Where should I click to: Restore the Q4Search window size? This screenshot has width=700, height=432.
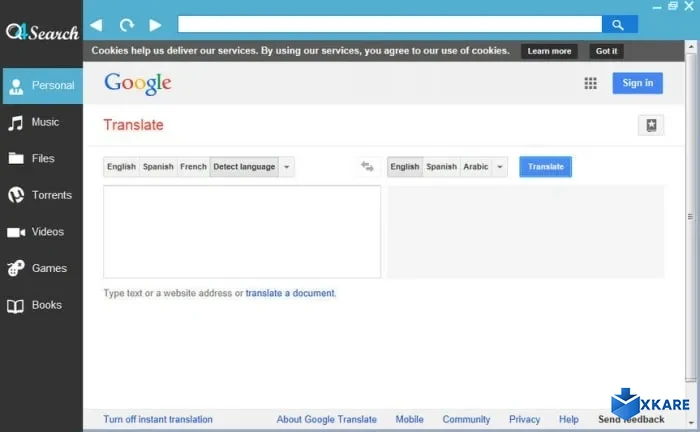click(x=673, y=6)
